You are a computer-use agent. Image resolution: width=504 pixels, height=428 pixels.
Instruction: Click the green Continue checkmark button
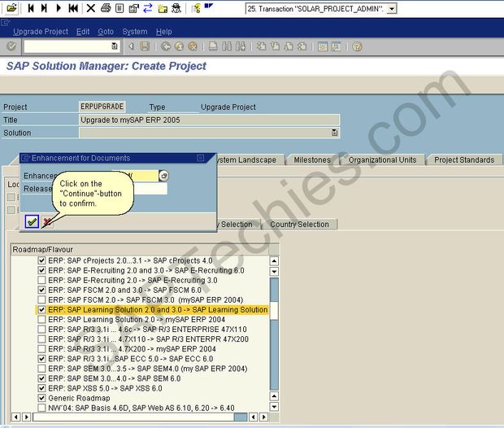[x=32, y=221]
